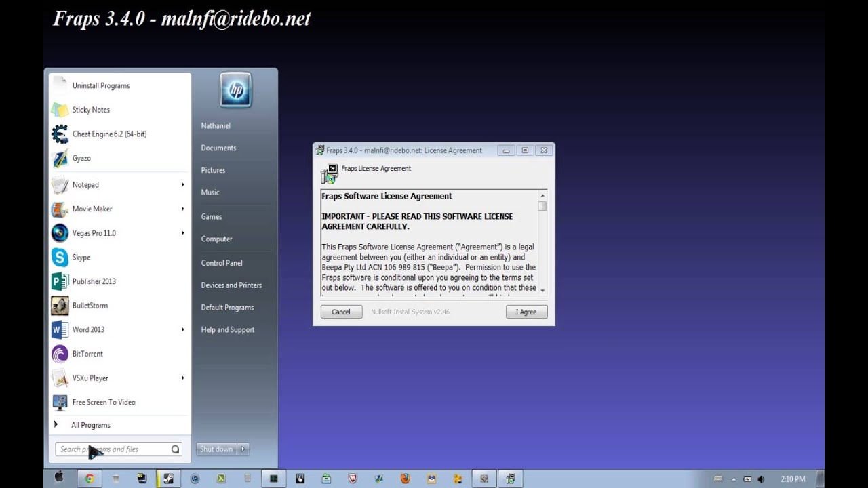Expand the Movie Maker jump list arrow
Viewport: 868px width, 488px height.
coord(182,209)
